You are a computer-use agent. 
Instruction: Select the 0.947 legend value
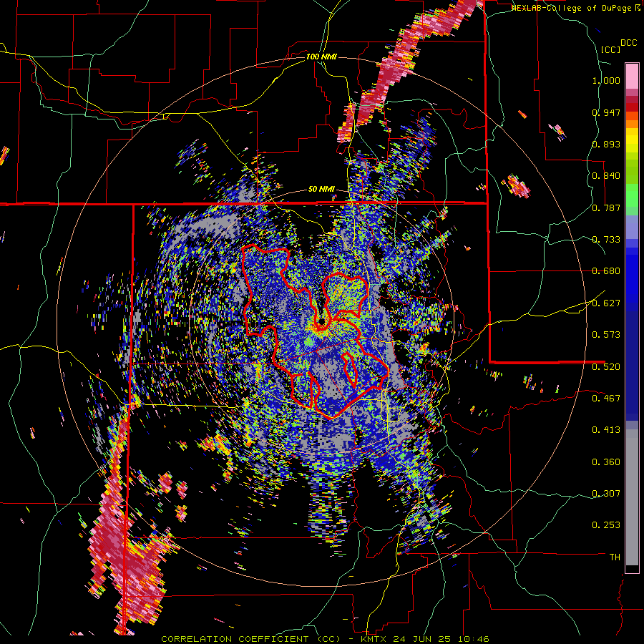[606, 112]
